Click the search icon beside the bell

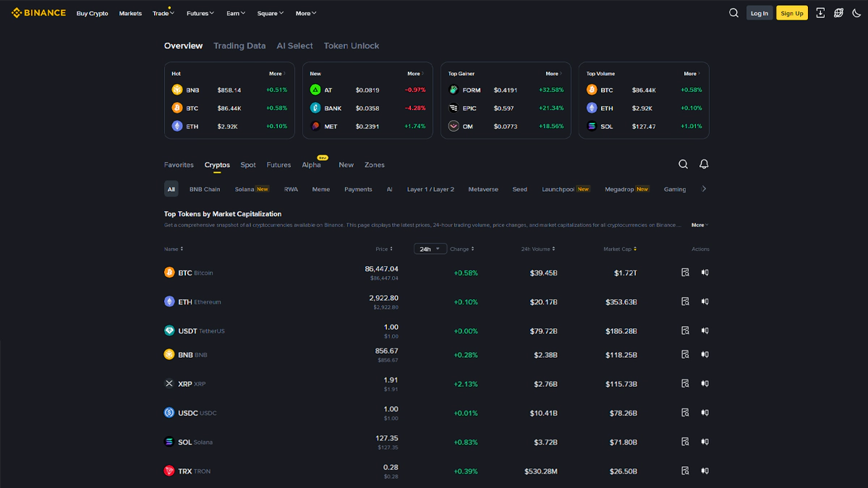click(683, 164)
